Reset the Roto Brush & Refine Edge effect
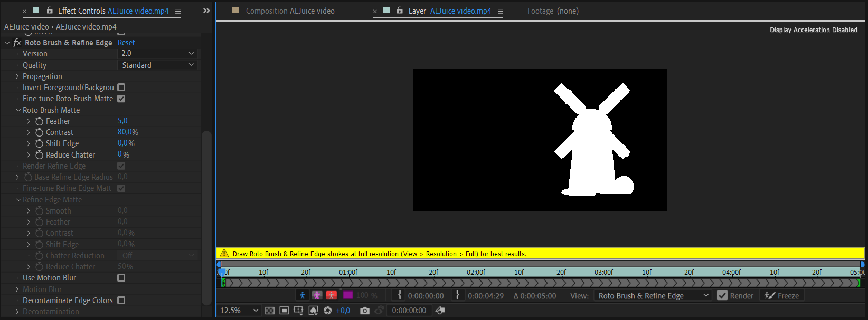Screen dimensions: 868x320 (x=126, y=43)
